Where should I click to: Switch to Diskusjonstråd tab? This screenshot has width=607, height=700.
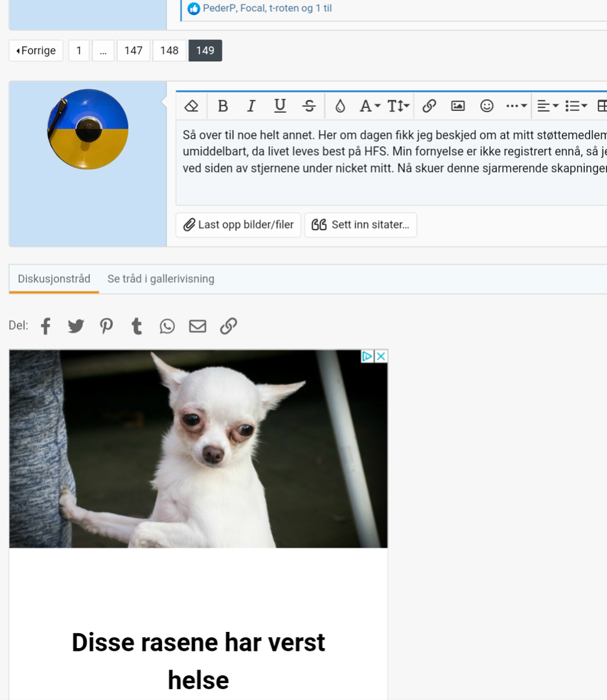click(x=54, y=279)
